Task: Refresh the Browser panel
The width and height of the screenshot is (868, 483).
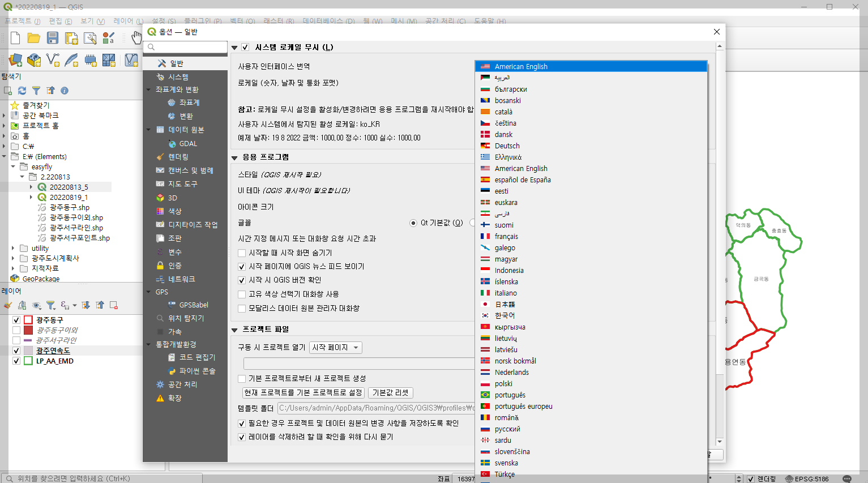Action: tap(22, 91)
